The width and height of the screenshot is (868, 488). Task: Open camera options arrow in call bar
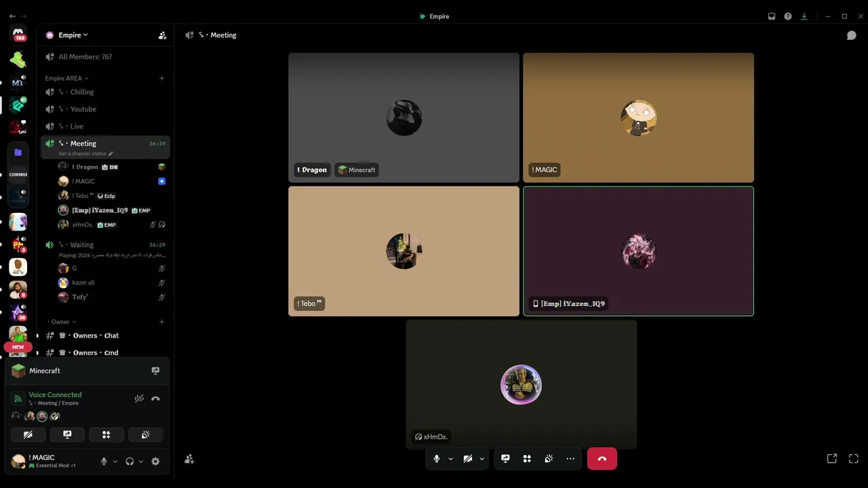(481, 459)
